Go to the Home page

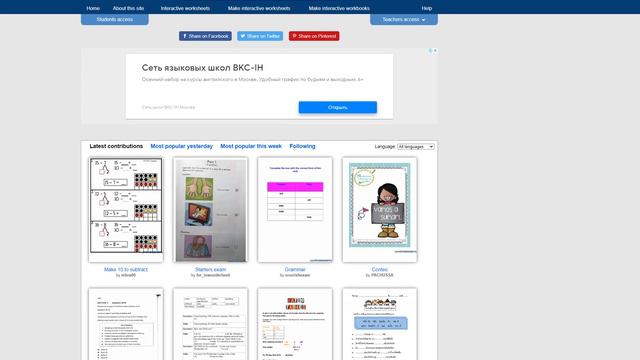[x=93, y=8]
